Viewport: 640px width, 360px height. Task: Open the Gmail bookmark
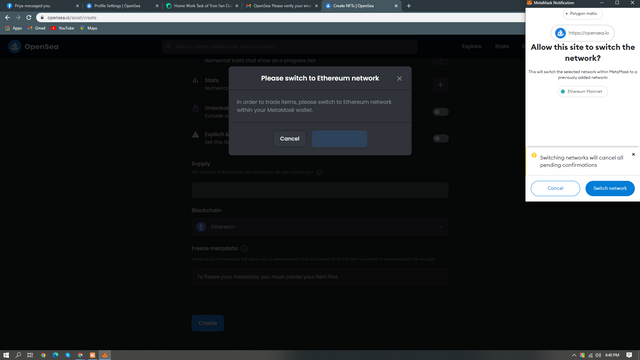click(36, 28)
